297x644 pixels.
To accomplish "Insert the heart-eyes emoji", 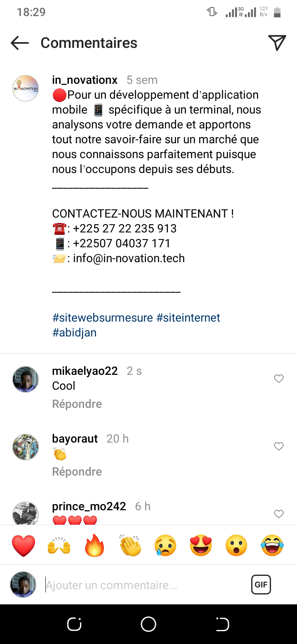I will [x=201, y=545].
